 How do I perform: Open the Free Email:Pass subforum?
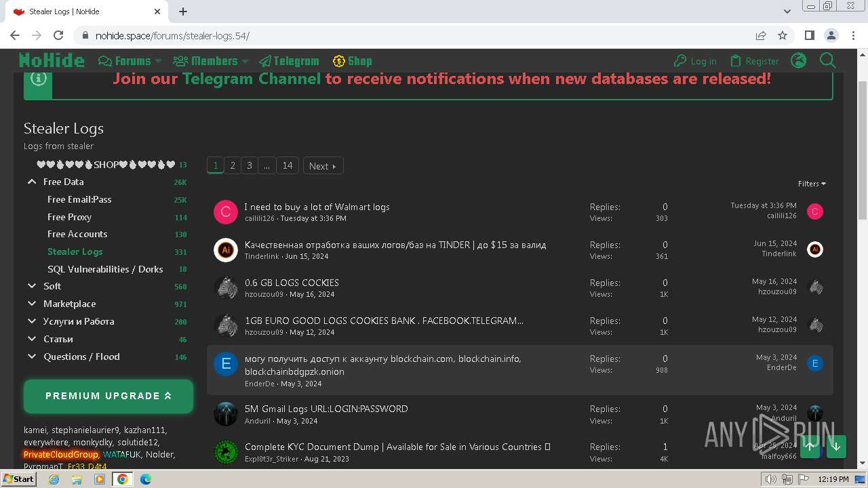click(79, 199)
